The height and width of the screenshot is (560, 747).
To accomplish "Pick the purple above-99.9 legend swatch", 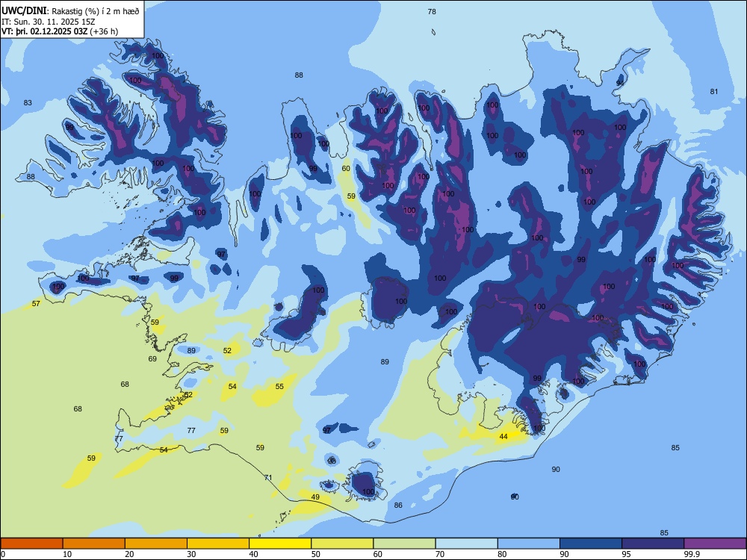I will coord(715,544).
